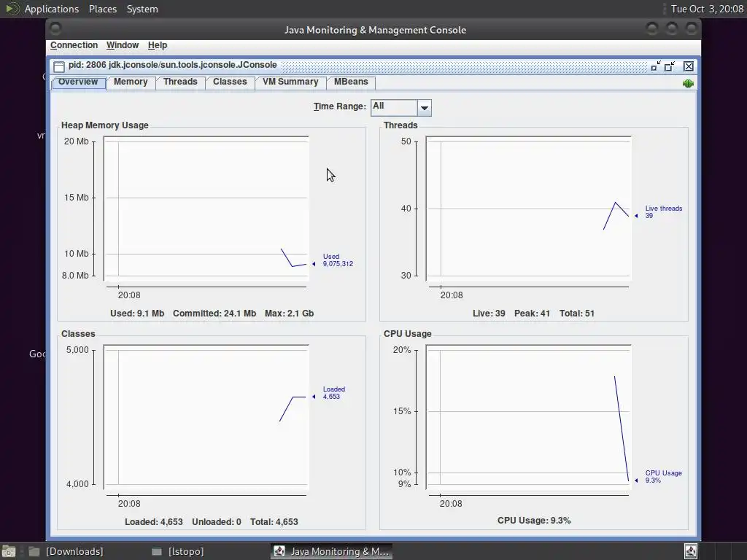Click the Java Monitoring taskbar button
747x560 pixels.
[x=332, y=551]
